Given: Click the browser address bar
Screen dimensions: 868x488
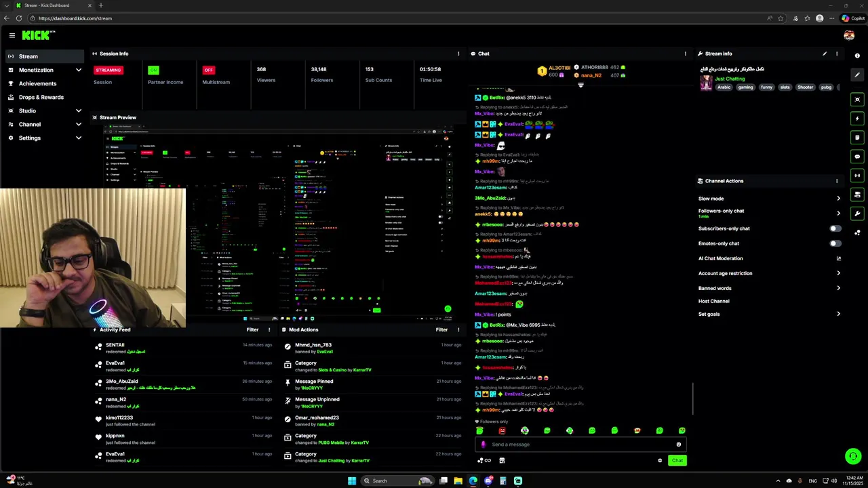Looking at the screenshot, I should 407,18.
